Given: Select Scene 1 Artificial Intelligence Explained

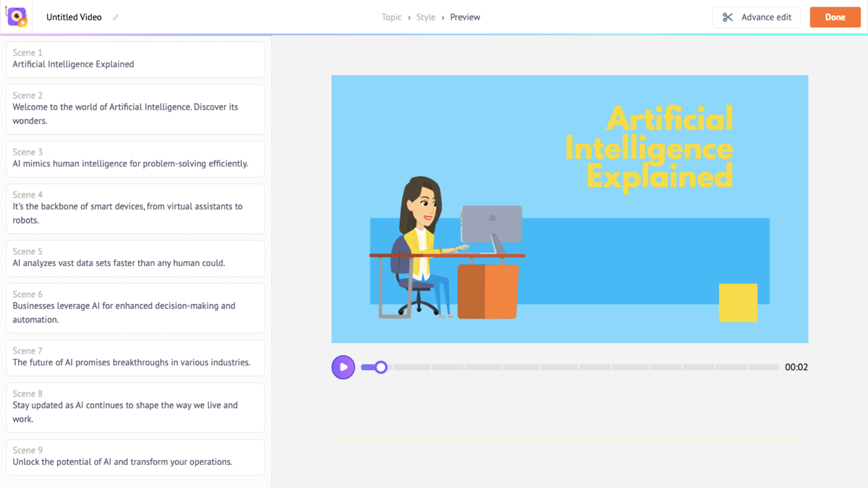Looking at the screenshot, I should point(135,59).
